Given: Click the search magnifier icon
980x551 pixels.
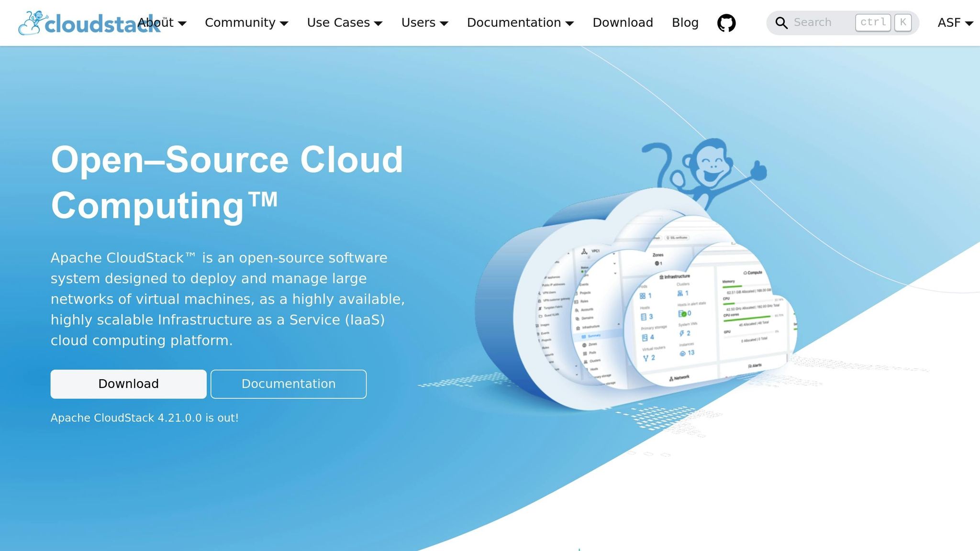Looking at the screenshot, I should tap(781, 22).
